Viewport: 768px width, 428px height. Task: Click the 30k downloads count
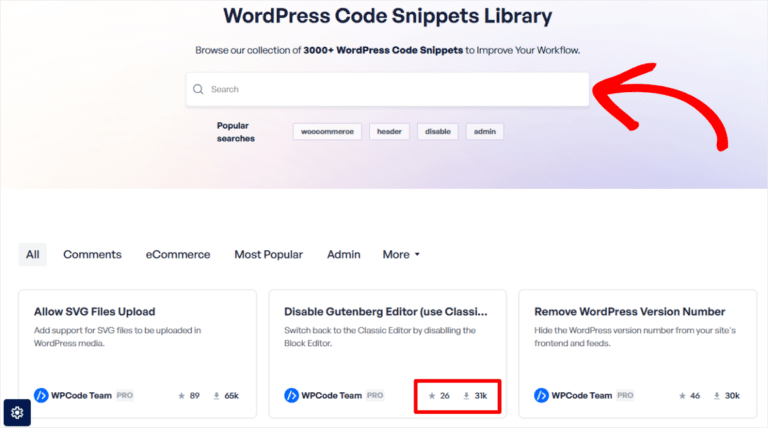click(732, 396)
